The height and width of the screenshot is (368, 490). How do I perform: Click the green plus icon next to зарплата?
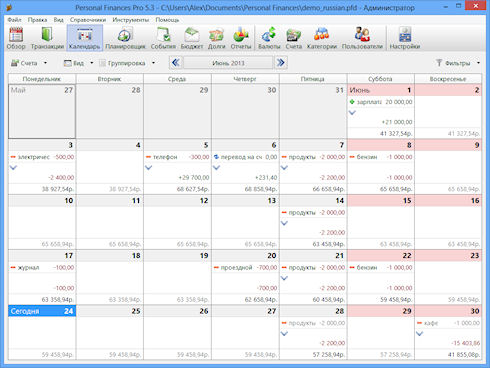pos(352,102)
